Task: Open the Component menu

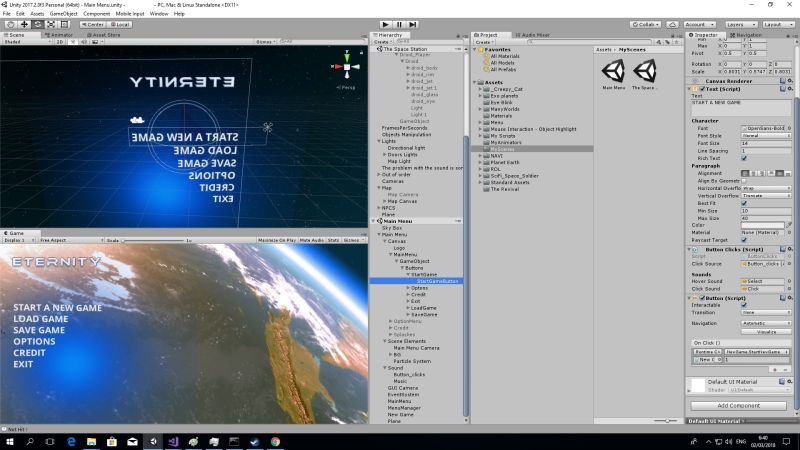Action: tap(96, 14)
